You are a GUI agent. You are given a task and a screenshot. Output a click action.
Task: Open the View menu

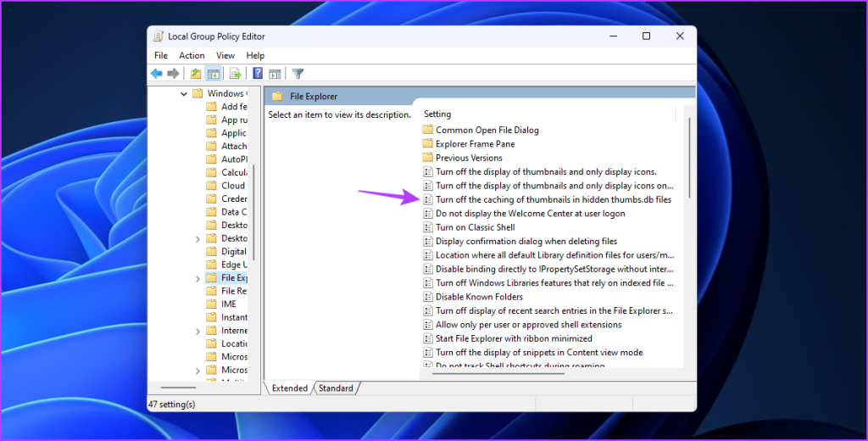pyautogui.click(x=225, y=55)
